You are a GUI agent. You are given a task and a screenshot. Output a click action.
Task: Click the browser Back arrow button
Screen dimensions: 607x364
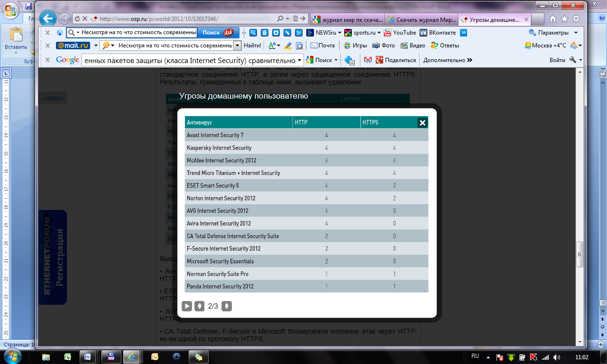(x=47, y=18)
